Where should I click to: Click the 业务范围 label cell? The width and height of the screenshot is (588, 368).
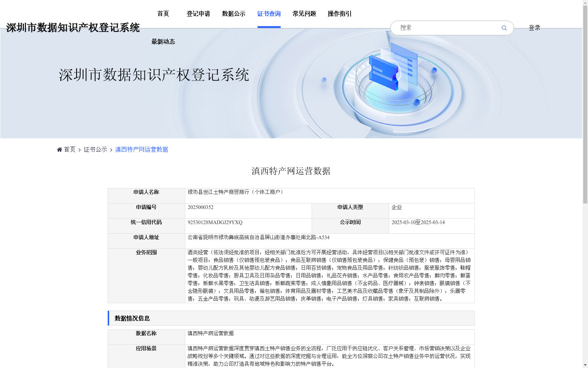[146, 276]
